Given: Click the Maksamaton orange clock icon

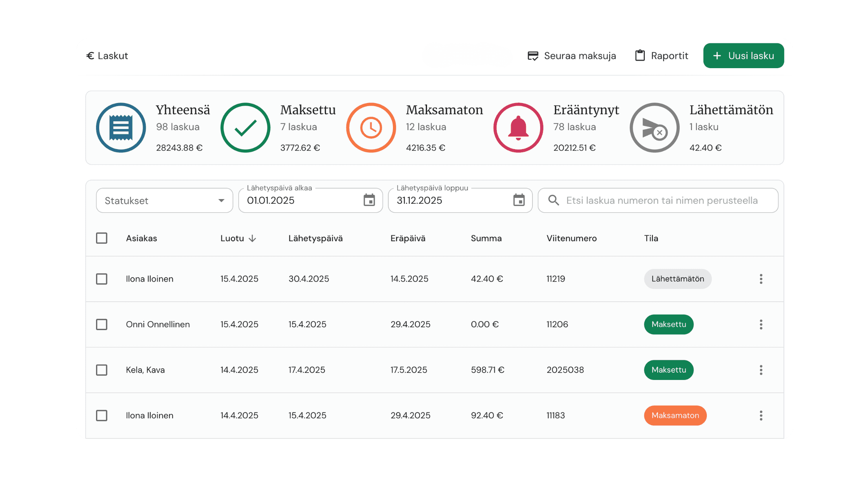Looking at the screenshot, I should pos(371,127).
